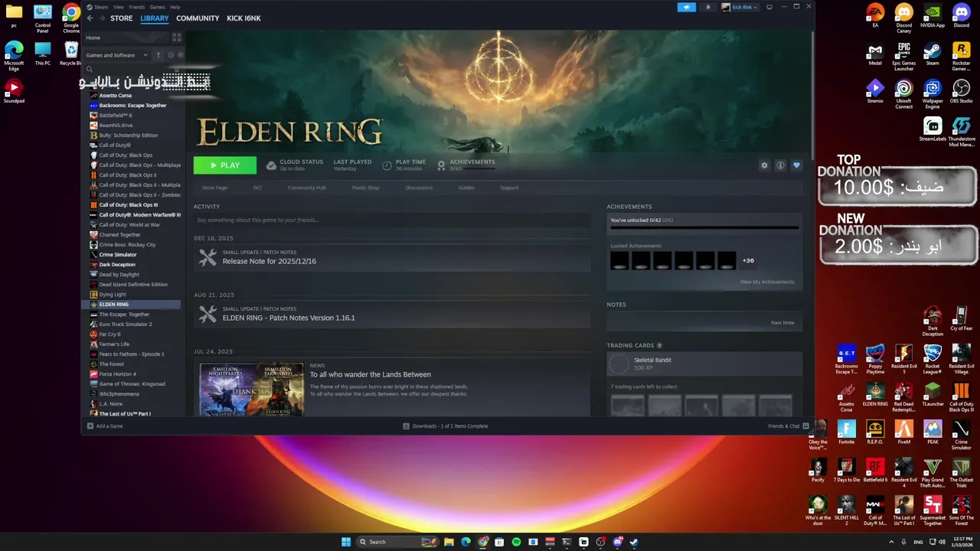Screen dimensions: 980x551
Task: Show hidden system tray icons chevron
Action: coord(893,542)
